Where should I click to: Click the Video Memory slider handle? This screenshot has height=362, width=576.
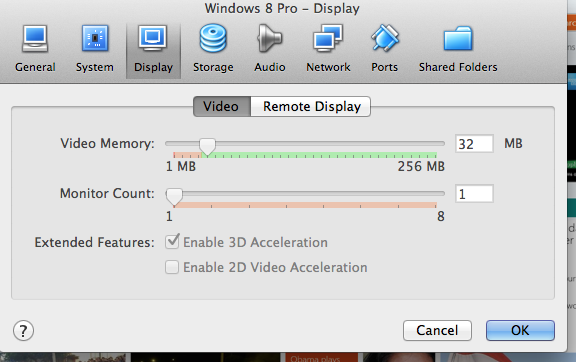click(207, 147)
